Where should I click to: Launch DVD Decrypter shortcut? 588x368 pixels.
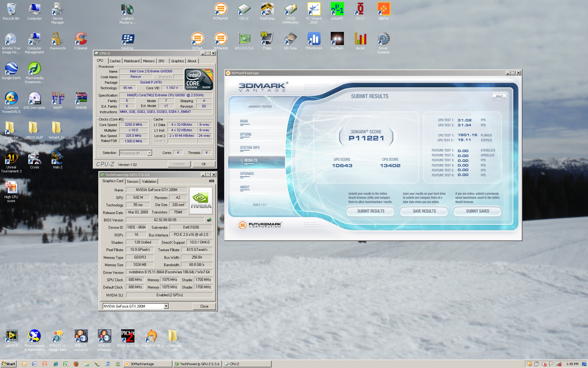pos(34,101)
